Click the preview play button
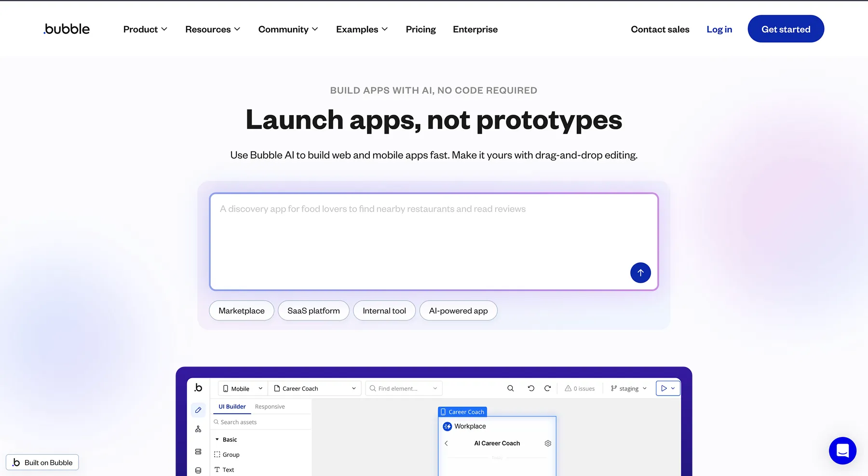 664,388
